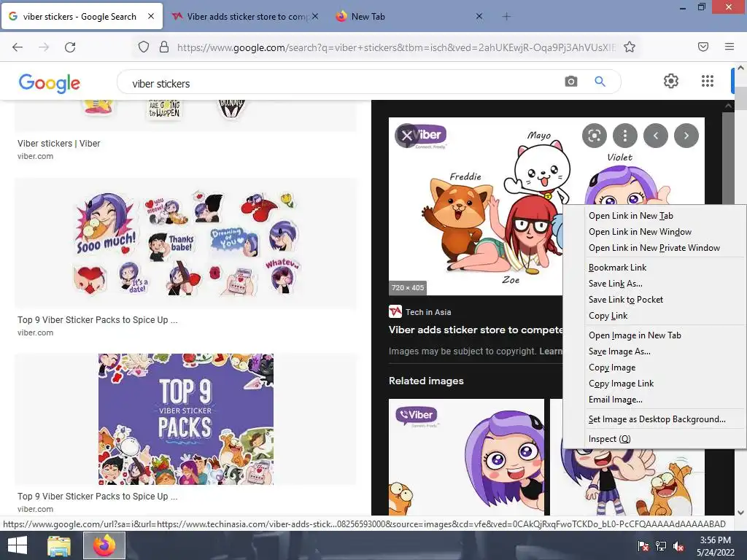Open the tracking protection shield icon
The height and width of the screenshot is (560, 747).
[x=144, y=47]
